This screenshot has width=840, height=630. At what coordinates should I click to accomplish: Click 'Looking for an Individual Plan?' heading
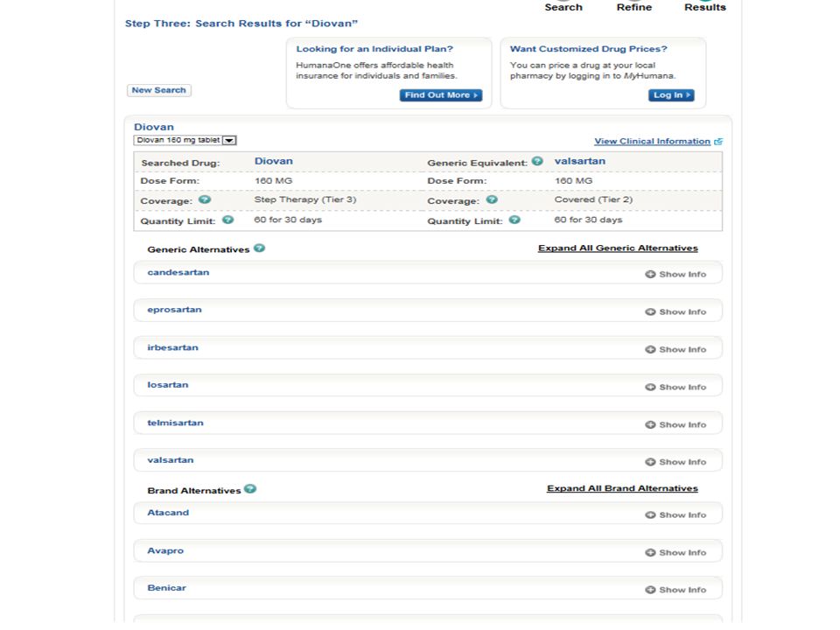[x=374, y=49]
